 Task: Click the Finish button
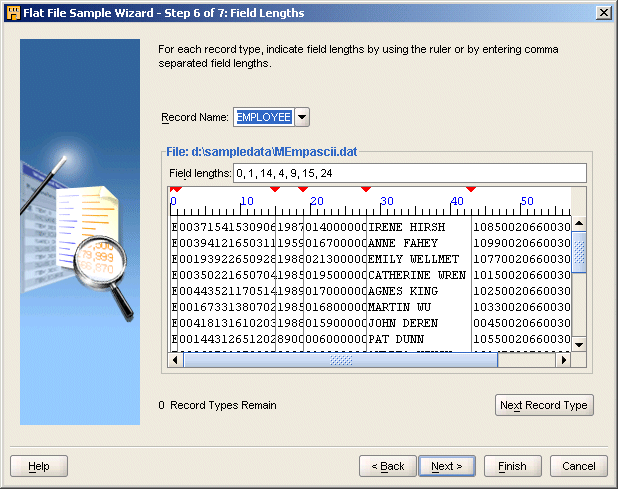point(512,466)
